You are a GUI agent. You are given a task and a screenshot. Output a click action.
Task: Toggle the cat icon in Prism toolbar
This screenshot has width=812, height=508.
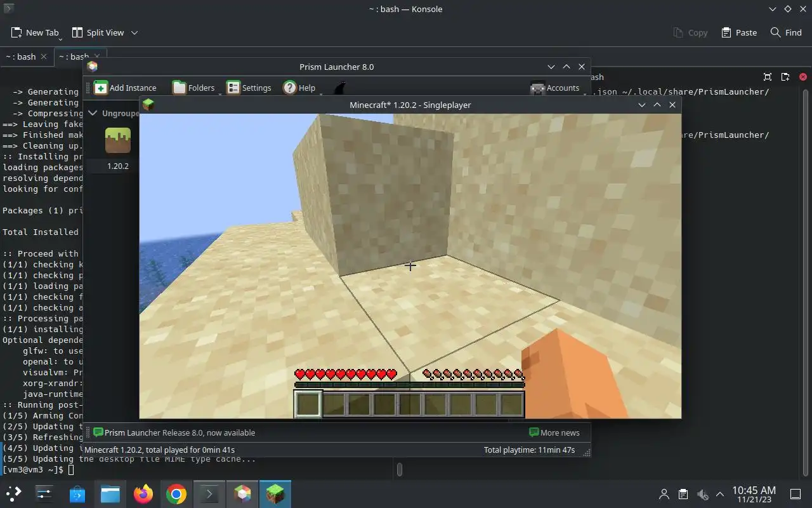340,88
